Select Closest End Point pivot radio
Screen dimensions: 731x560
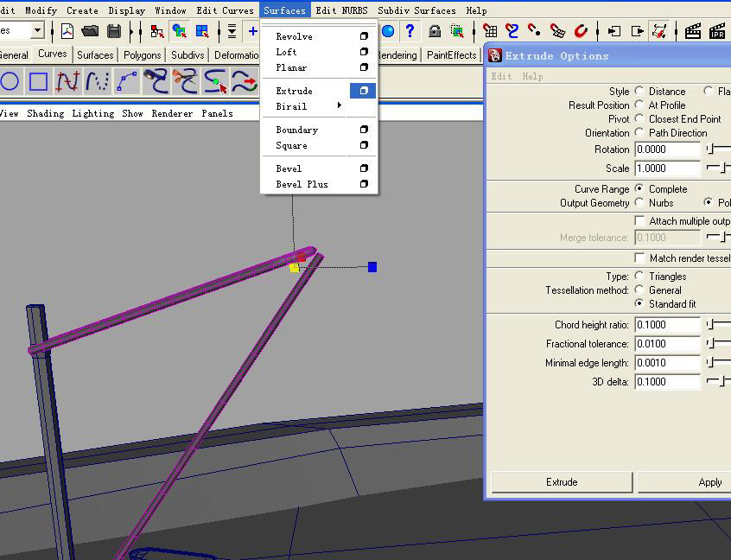tap(639, 119)
